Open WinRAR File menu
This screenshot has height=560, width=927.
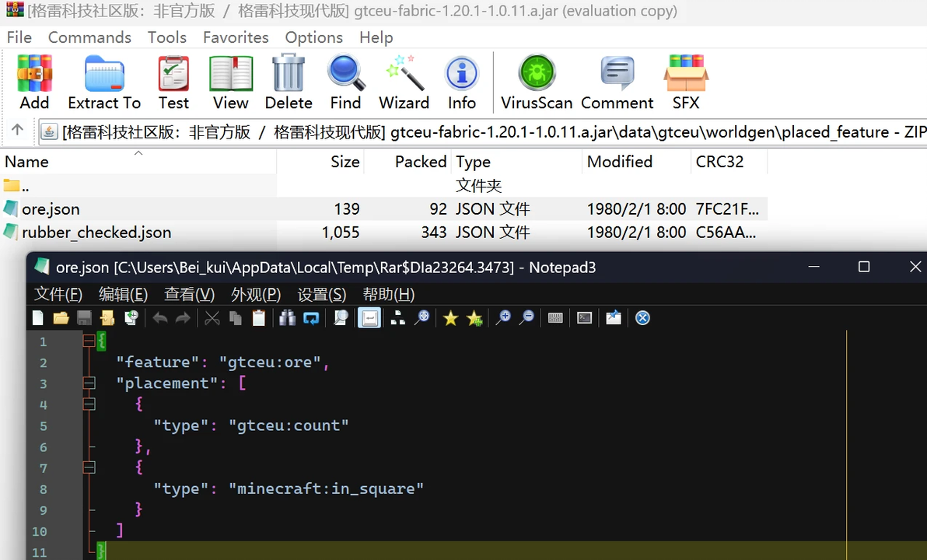19,37
